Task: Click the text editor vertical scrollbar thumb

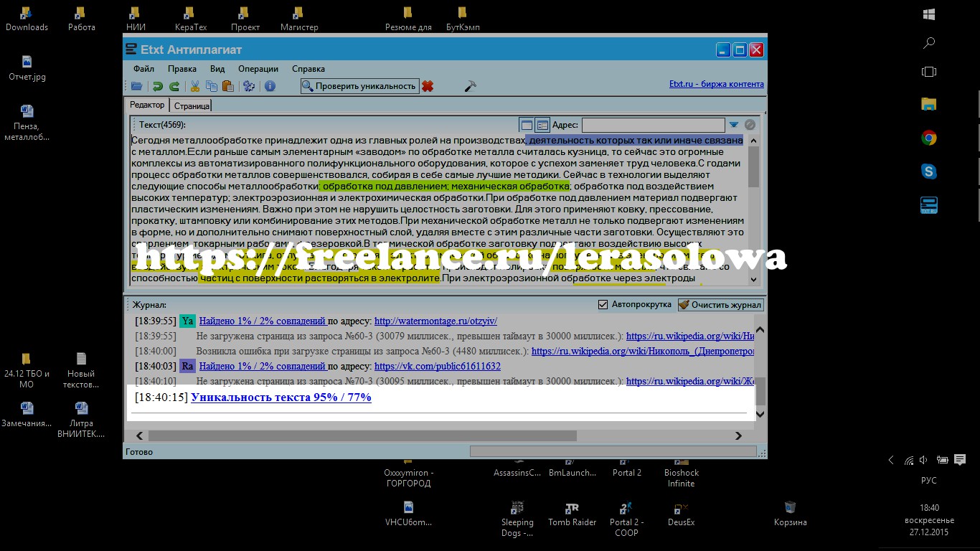Action: click(x=753, y=166)
